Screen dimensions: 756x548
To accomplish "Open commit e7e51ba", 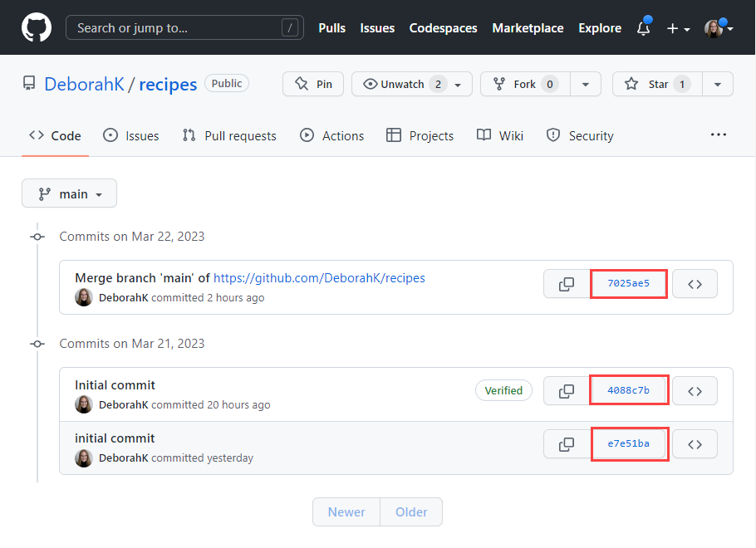I will [x=628, y=443].
